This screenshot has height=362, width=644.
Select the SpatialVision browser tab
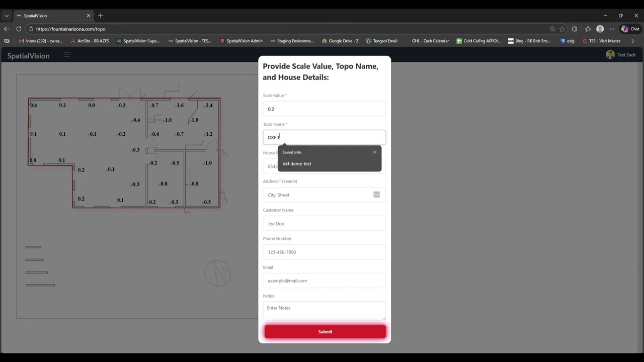53,16
